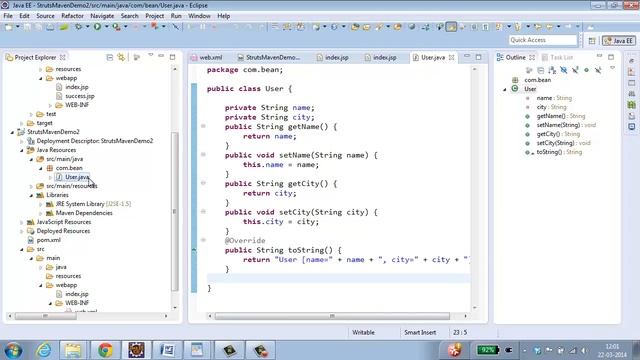This screenshot has width=640, height=360.
Task: Click the globe web browser toolbar icon
Action: pos(412,27)
